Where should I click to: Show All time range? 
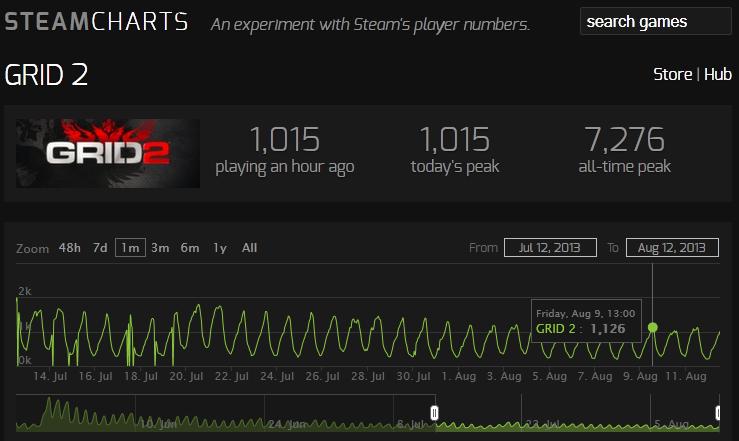249,248
